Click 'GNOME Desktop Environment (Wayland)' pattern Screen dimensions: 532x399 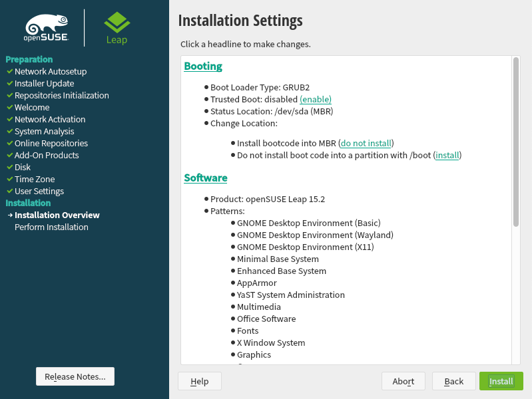(315, 235)
